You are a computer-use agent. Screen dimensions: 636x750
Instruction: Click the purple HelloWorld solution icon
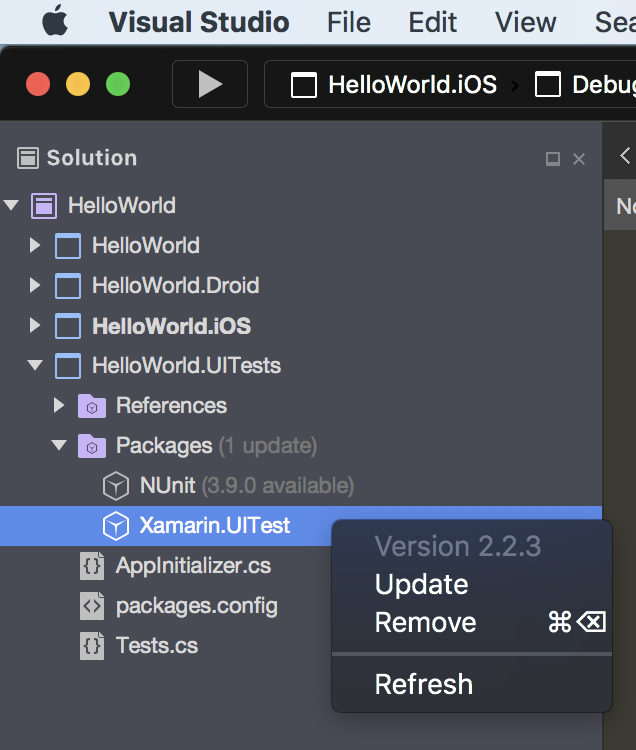pos(44,206)
